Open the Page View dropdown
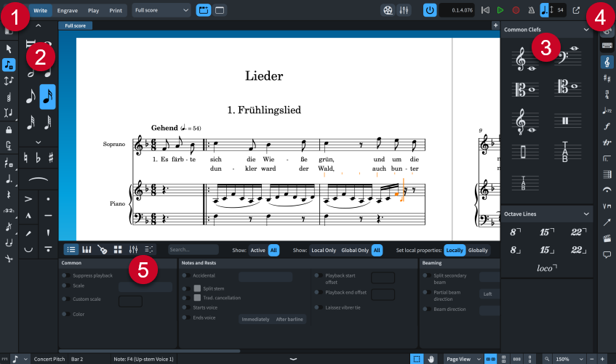Viewport: 616px width, 364px height. (463, 359)
